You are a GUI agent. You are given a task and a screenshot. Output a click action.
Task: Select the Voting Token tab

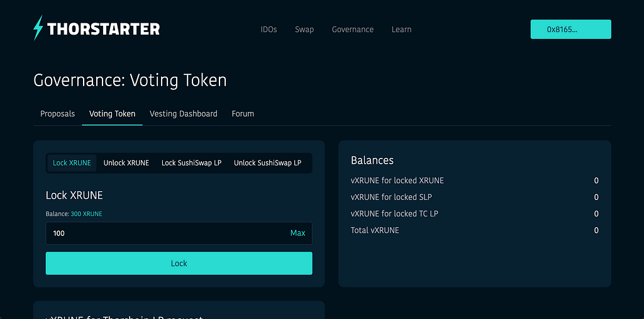pos(112,114)
